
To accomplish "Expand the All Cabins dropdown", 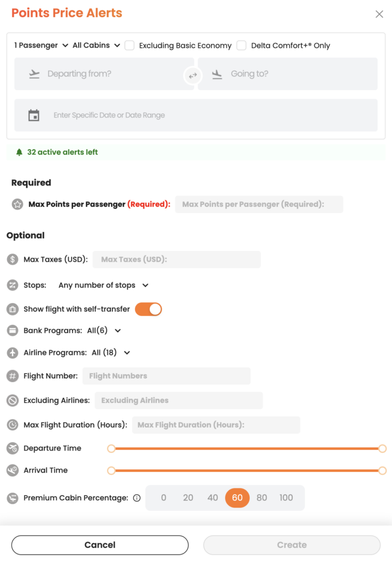I will pos(96,46).
